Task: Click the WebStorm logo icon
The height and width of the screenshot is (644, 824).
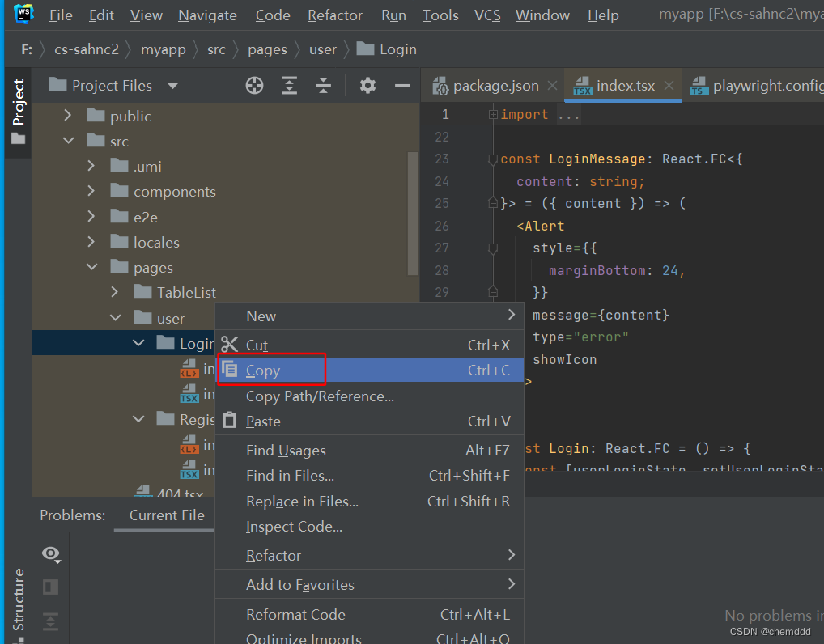Action: 23,15
